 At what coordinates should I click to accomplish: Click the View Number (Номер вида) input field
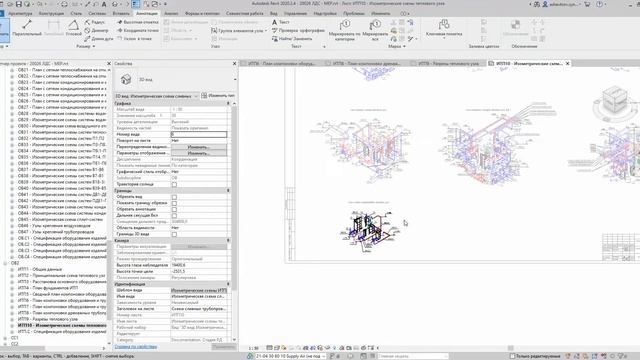tap(199, 134)
